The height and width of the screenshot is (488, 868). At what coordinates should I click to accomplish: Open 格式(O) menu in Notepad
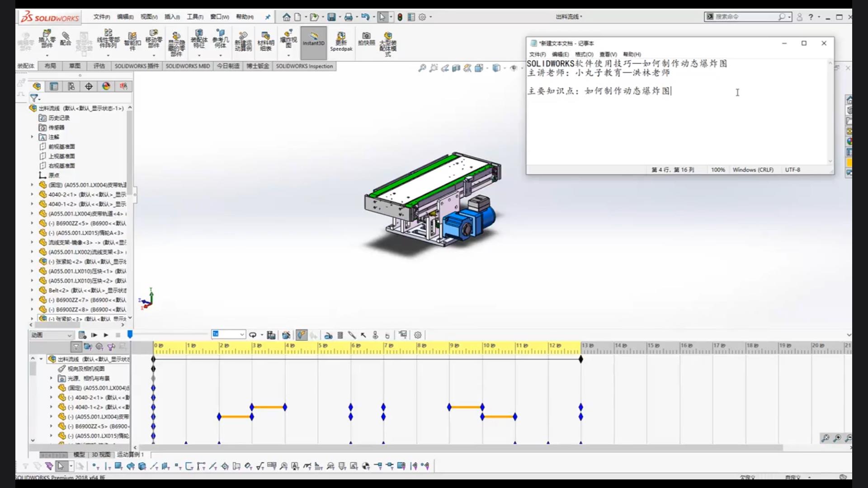click(x=584, y=54)
